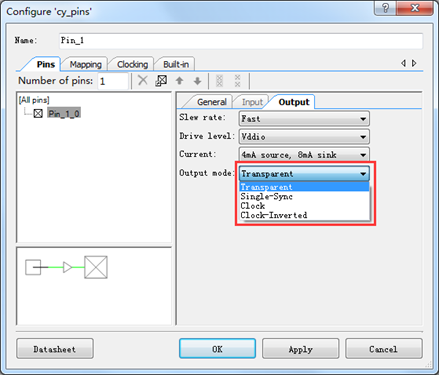
Task: Click the pair pins icon in toolbar
Action: pos(161,80)
